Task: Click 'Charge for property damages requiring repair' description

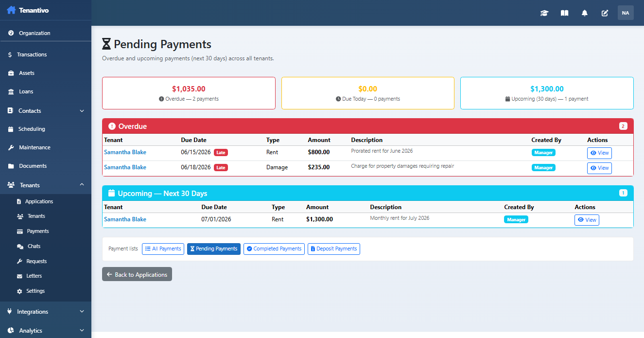Action: point(402,166)
